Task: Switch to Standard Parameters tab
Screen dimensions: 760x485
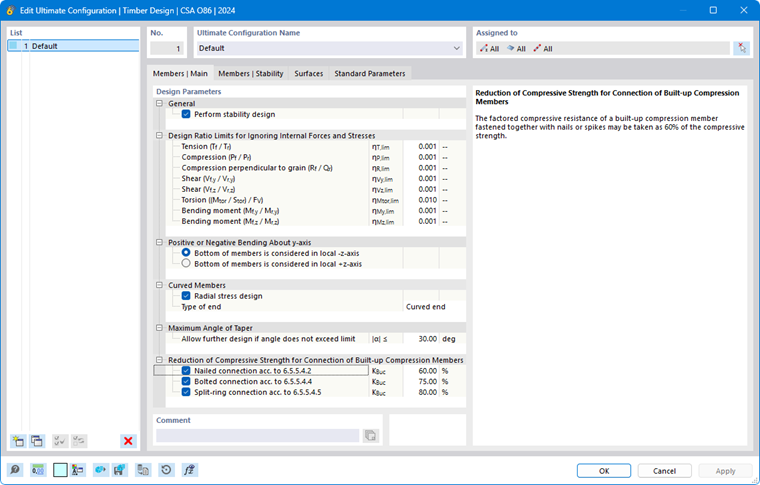Action: 370,74
